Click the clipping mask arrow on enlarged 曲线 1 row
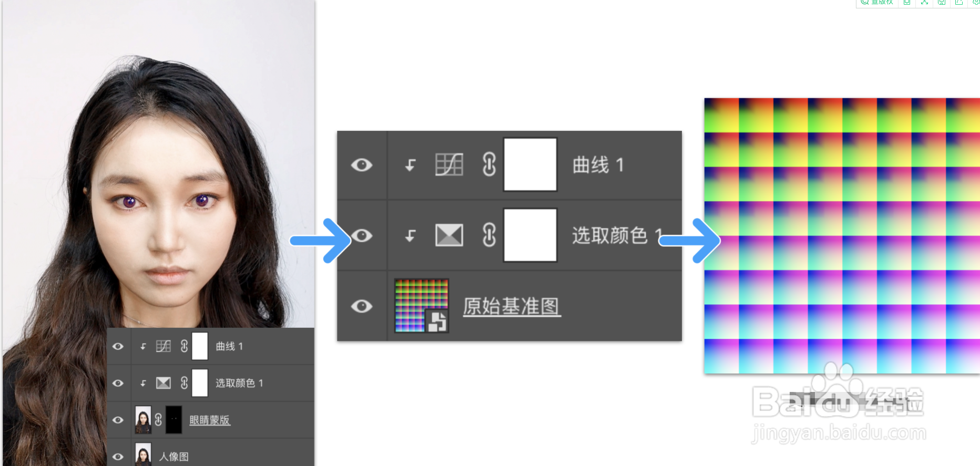 point(411,165)
